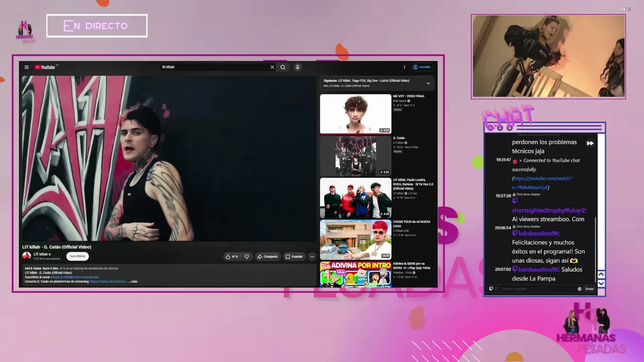Click the 'En directo' live label
Screen dimensions: 644x362
pyautogui.click(x=97, y=26)
